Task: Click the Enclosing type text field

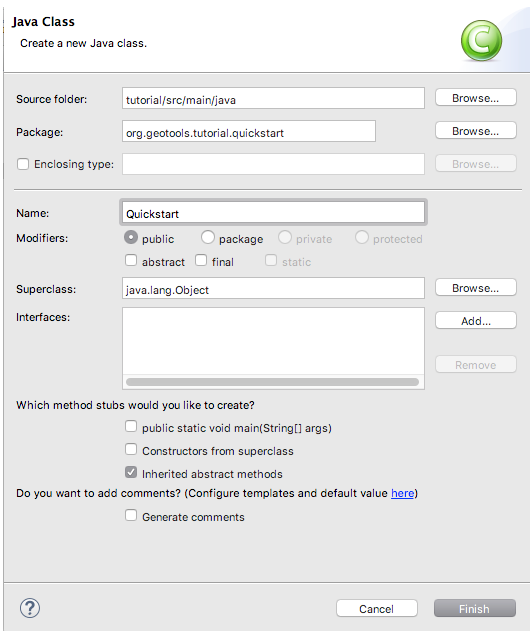Action: [x=273, y=164]
